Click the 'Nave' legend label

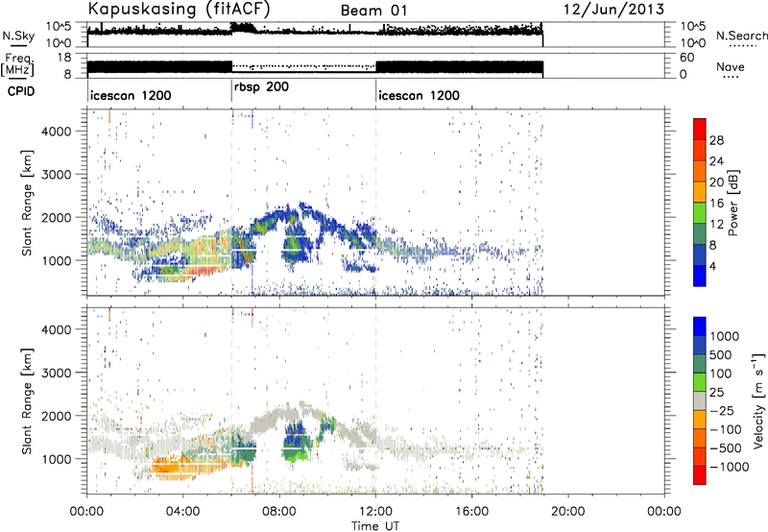731,67
